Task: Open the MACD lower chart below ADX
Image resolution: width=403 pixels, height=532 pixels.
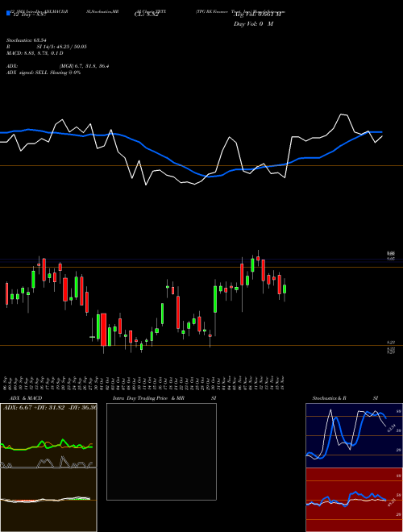Action: tap(48, 500)
